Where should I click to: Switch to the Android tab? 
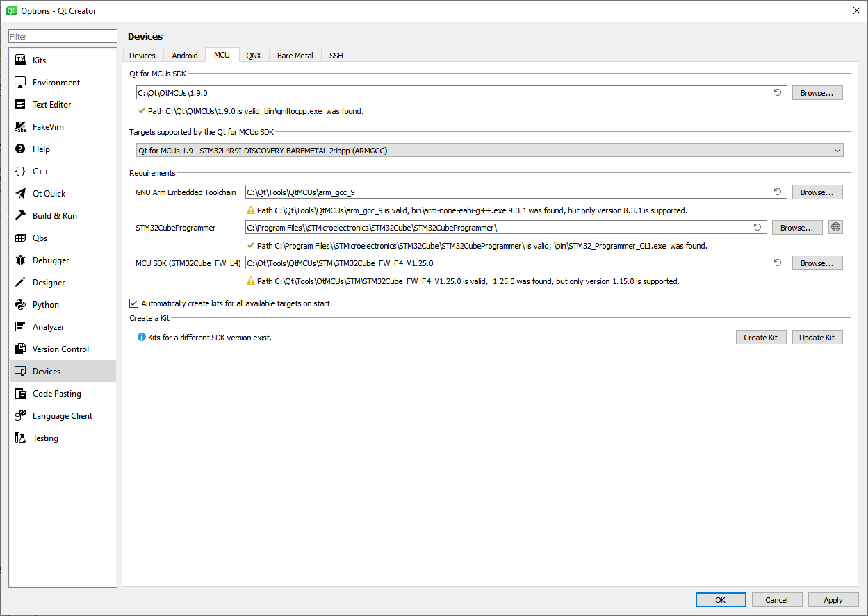[185, 56]
